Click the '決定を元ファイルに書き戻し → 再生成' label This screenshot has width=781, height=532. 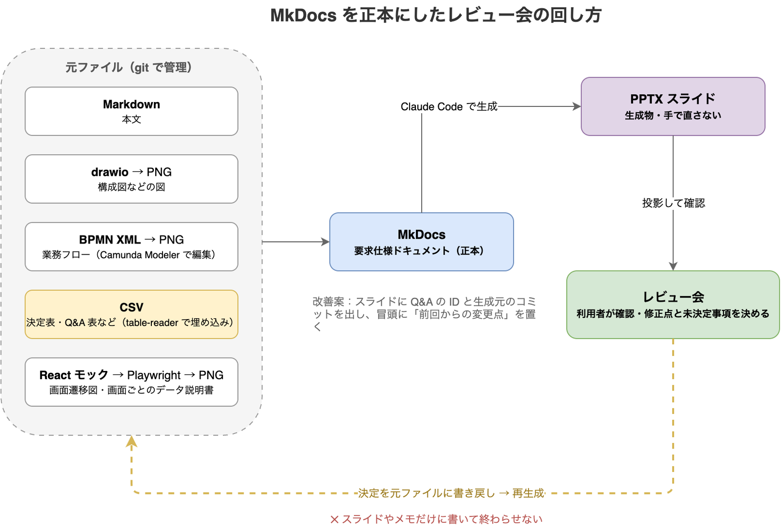coord(451,493)
